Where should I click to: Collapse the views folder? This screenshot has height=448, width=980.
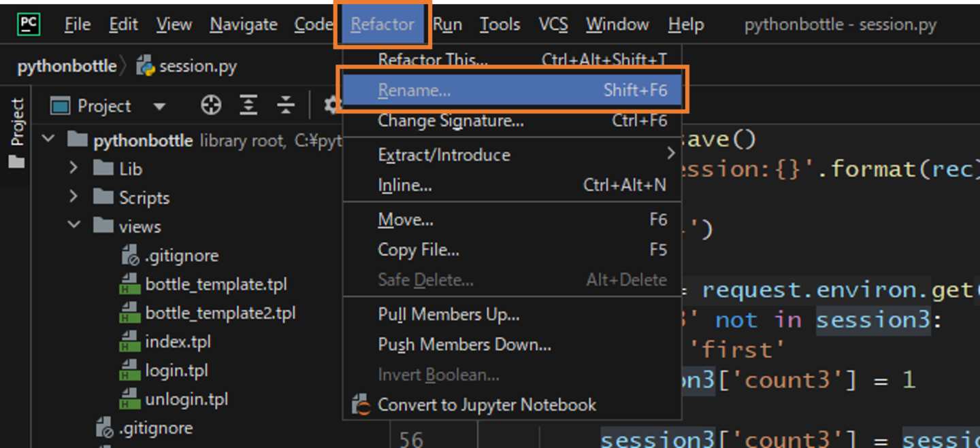coord(73,226)
